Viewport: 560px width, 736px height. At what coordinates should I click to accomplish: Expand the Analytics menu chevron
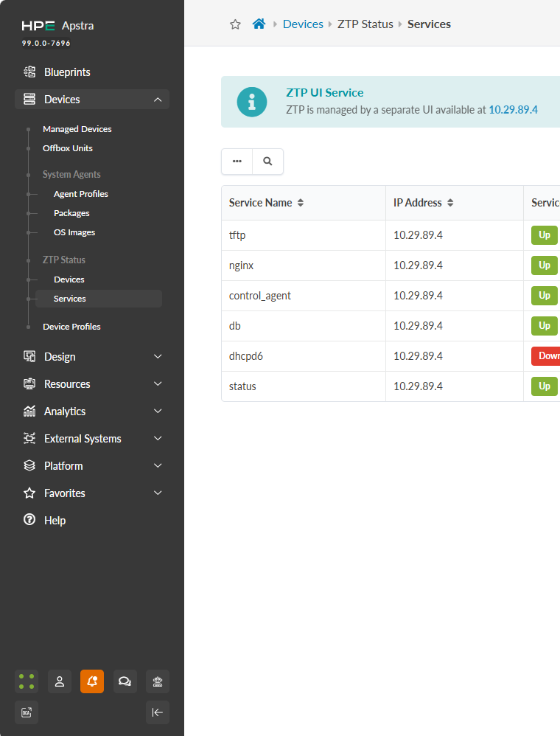(x=158, y=412)
